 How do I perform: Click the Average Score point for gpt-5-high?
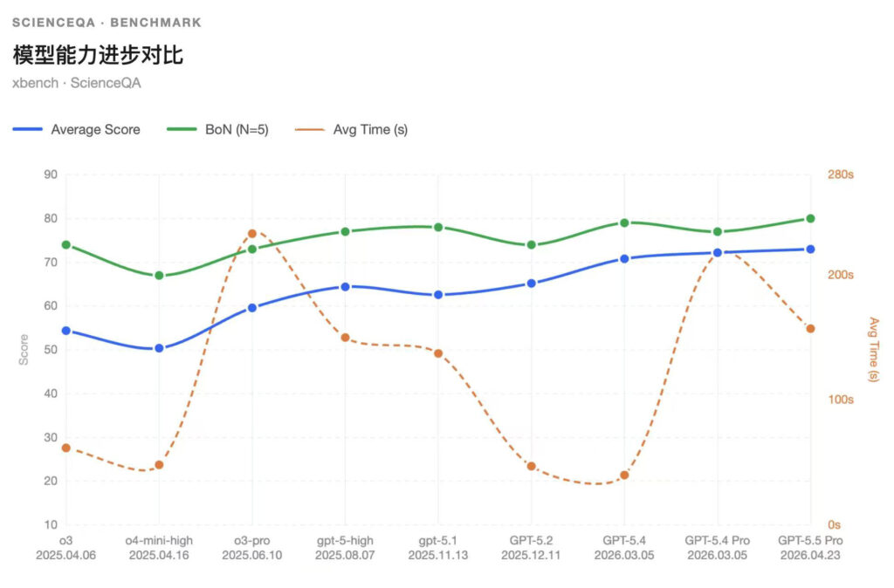pos(345,286)
